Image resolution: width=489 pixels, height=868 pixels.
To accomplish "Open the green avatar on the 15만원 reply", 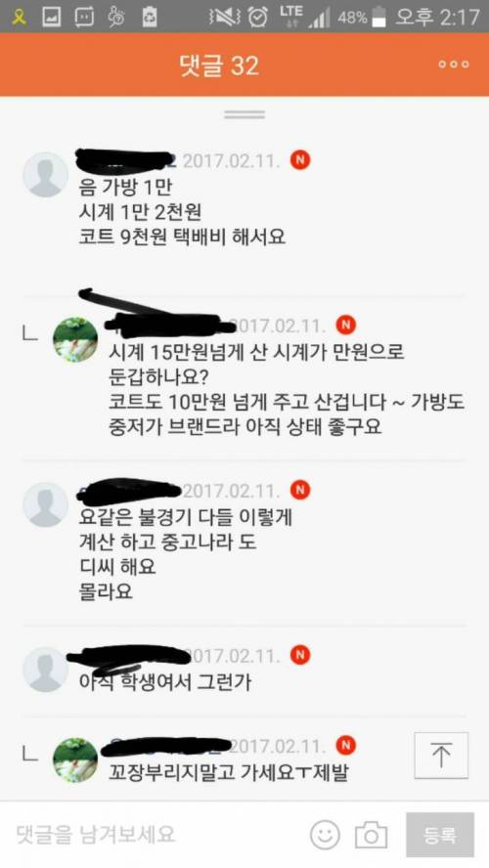I will [74, 339].
